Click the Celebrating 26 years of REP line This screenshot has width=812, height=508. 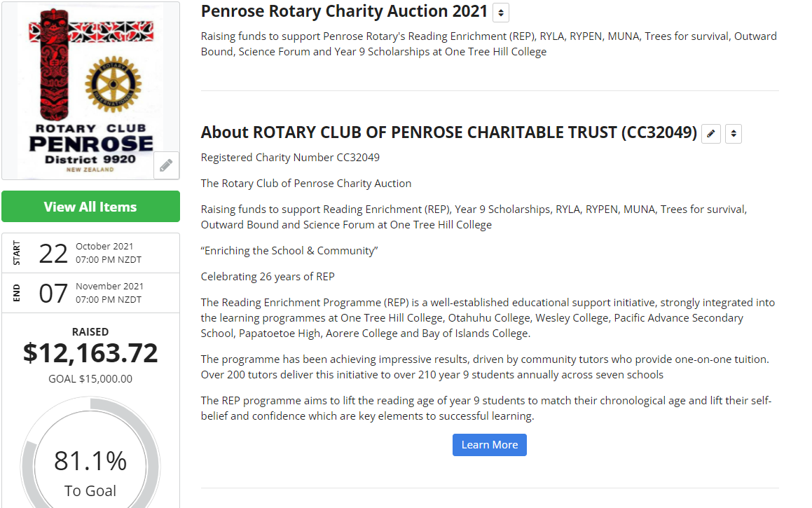[268, 277]
